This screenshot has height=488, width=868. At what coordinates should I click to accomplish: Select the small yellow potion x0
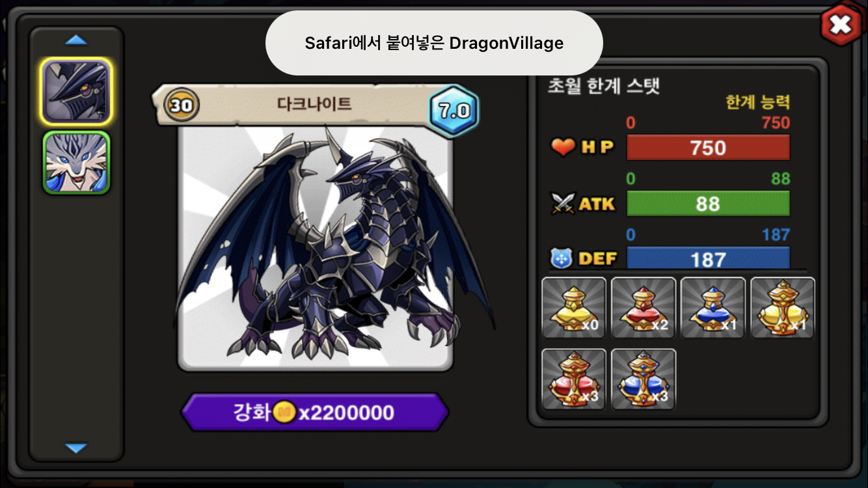point(574,308)
